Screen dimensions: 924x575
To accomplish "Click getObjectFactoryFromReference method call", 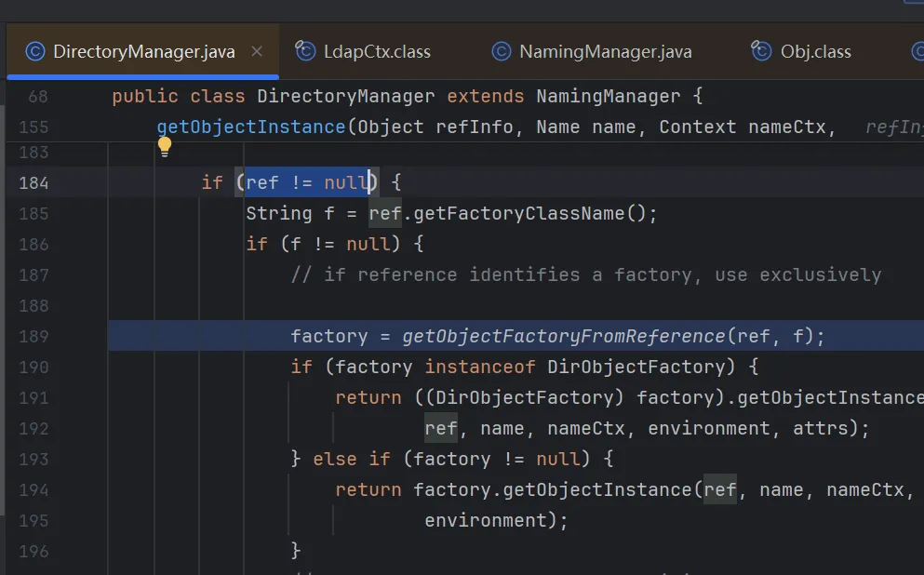I will (563, 337).
